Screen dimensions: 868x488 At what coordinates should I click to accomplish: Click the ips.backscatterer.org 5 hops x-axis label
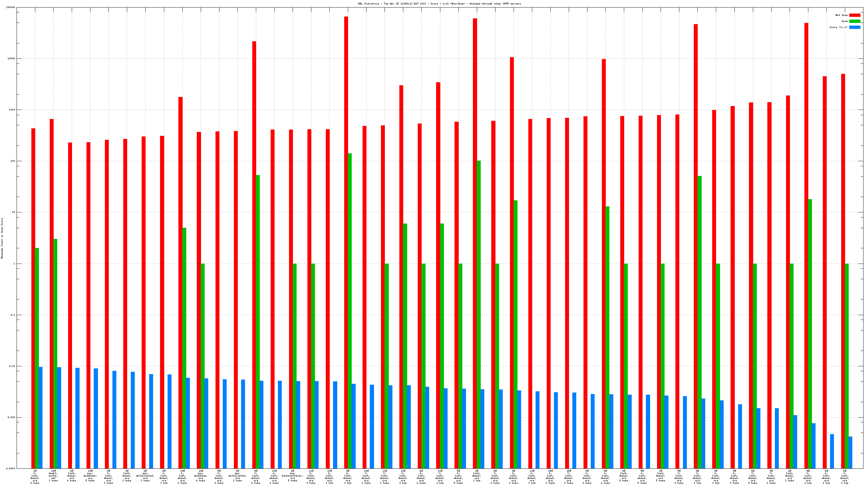click(292, 477)
